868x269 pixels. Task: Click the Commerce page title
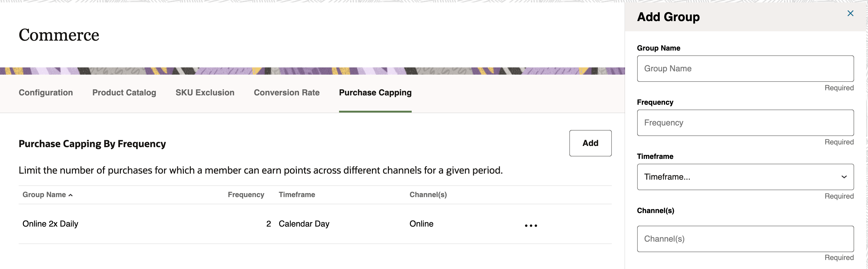[x=59, y=35]
